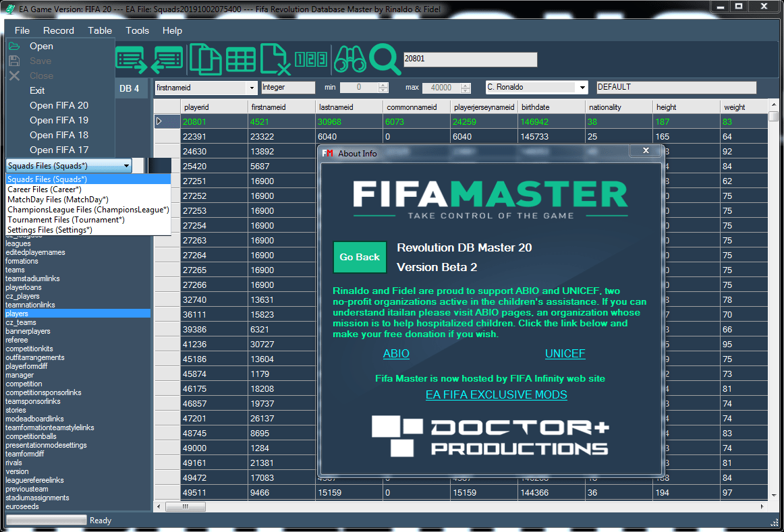Pick Settings Files (Settings*) from the list
The height and width of the screenshot is (532, 784).
coord(88,230)
